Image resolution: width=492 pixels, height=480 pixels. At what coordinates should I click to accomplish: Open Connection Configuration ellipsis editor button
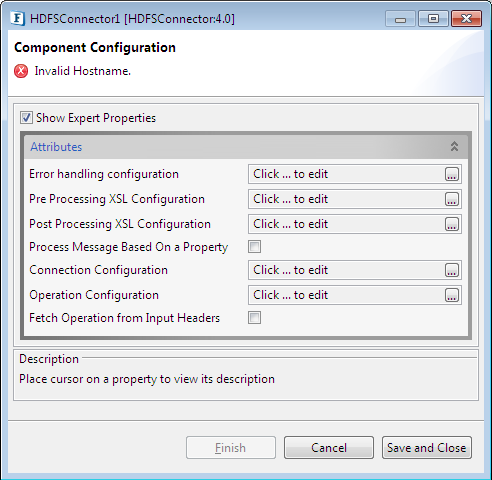coord(452,270)
